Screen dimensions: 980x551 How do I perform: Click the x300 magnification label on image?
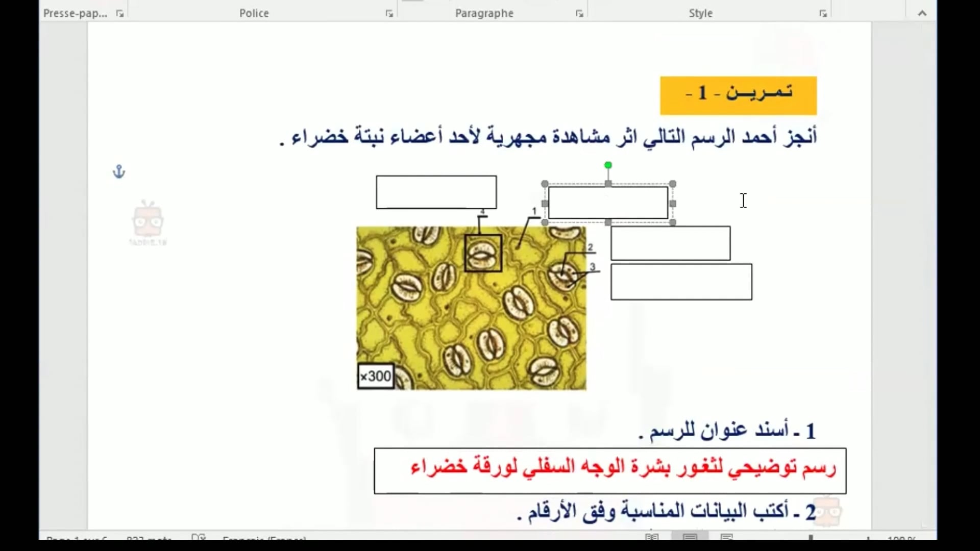[376, 377]
